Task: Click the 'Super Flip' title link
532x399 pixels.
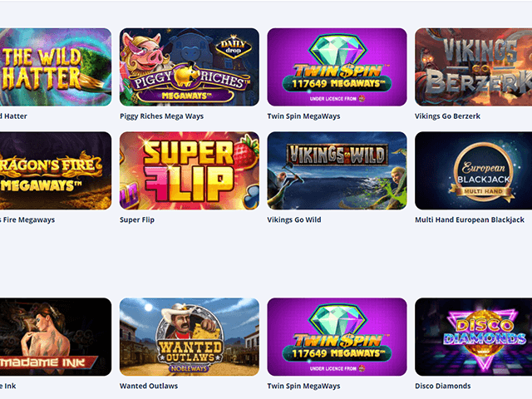Action: [137, 219]
